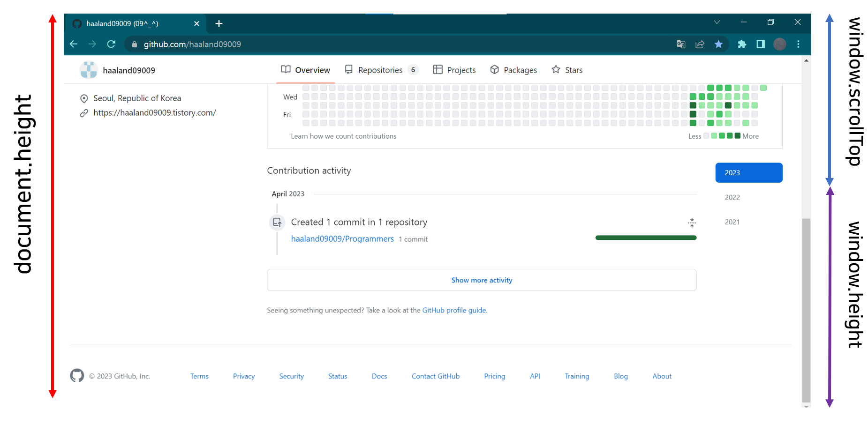Click the browser forward arrow
This screenshot has height=423, width=868.
tap(92, 44)
